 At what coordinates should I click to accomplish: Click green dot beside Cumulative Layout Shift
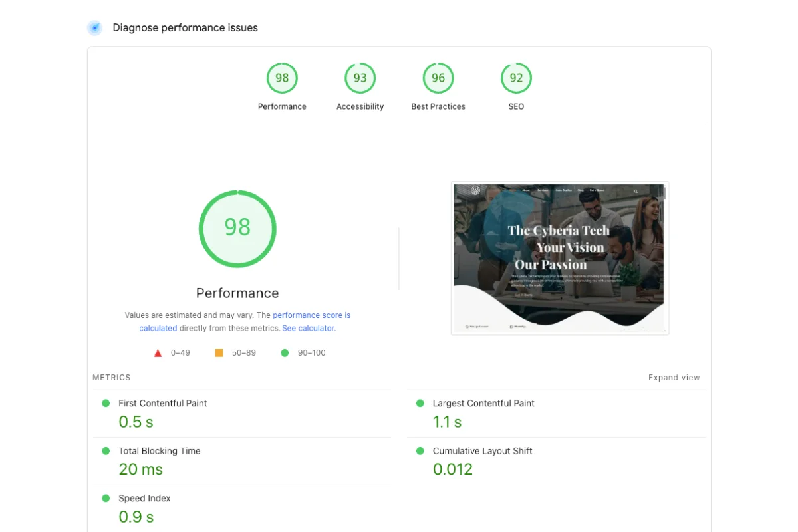click(x=420, y=451)
